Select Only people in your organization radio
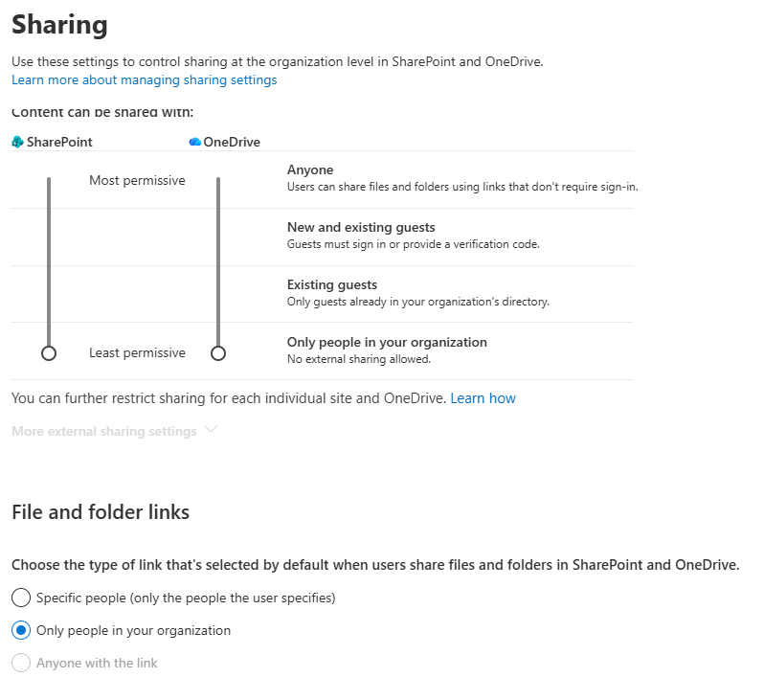Screen dimensions: 764x700 (x=21, y=630)
